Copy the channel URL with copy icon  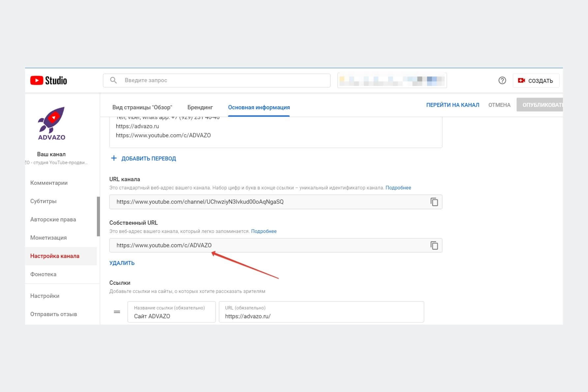(x=434, y=202)
